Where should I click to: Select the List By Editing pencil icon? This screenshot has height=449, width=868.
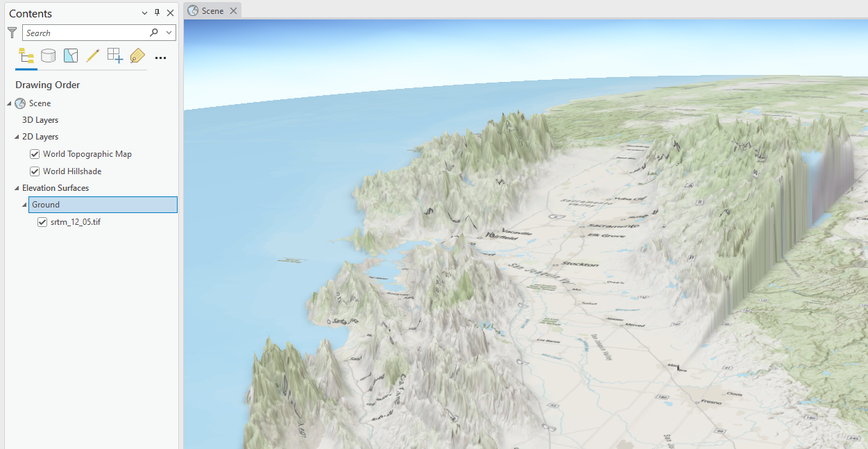(92, 56)
